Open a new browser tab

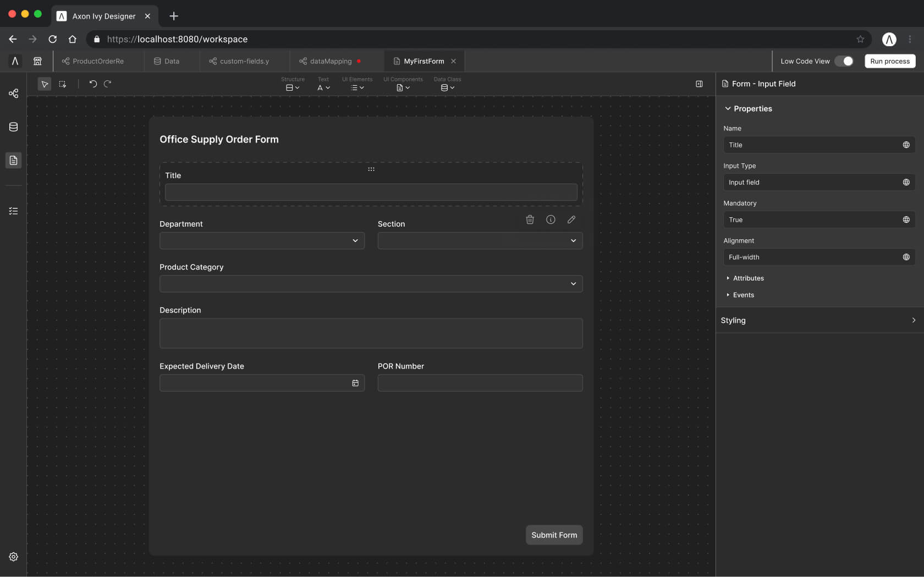coord(174,16)
